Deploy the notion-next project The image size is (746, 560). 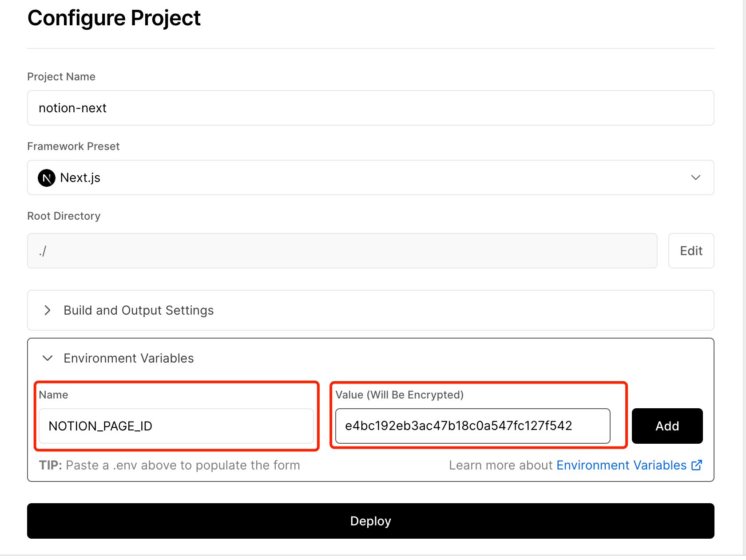370,521
